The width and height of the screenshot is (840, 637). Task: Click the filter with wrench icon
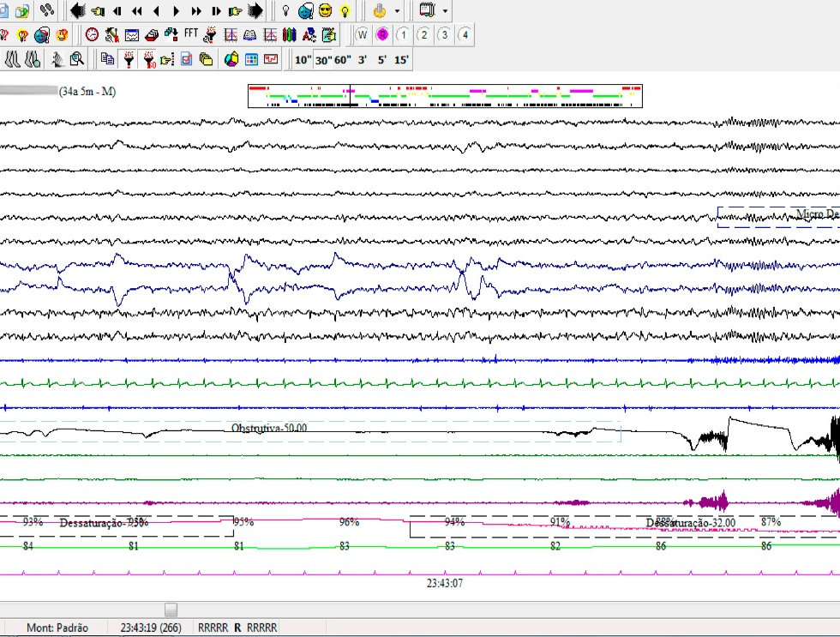click(210, 35)
